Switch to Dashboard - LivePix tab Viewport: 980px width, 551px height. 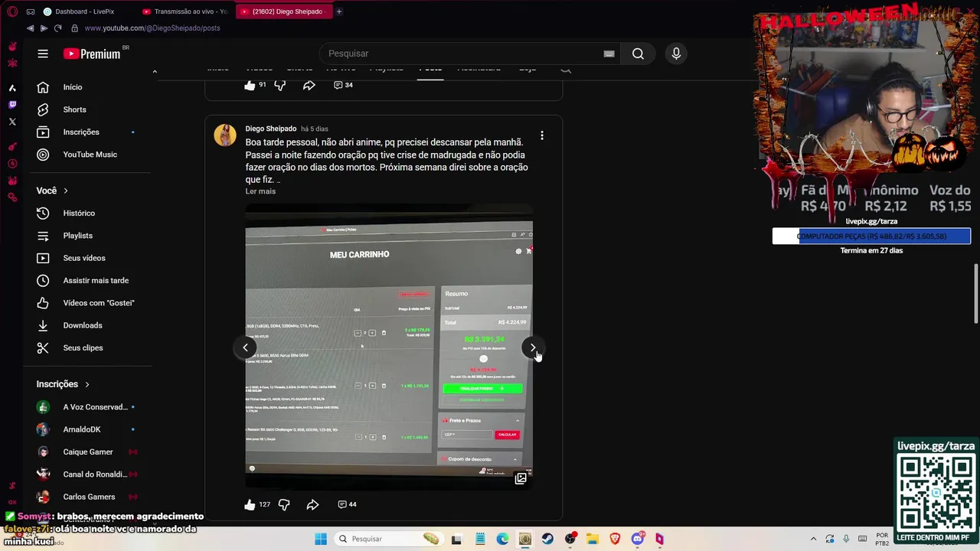[x=84, y=11]
